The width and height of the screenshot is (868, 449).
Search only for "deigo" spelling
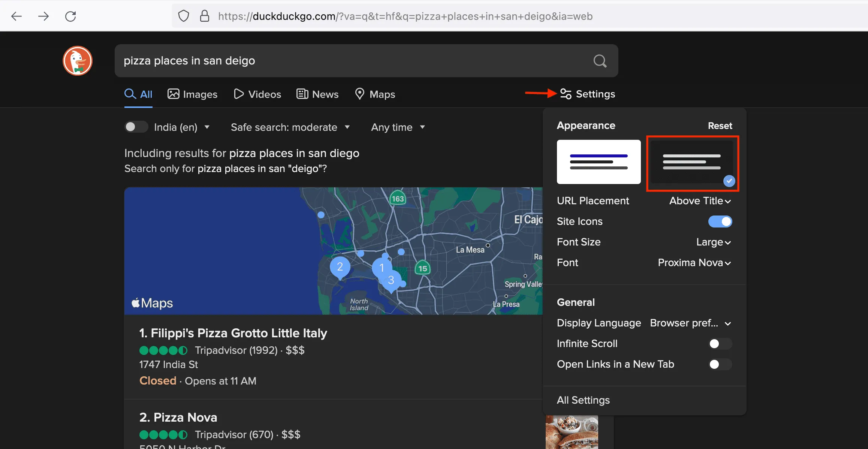[x=262, y=169]
